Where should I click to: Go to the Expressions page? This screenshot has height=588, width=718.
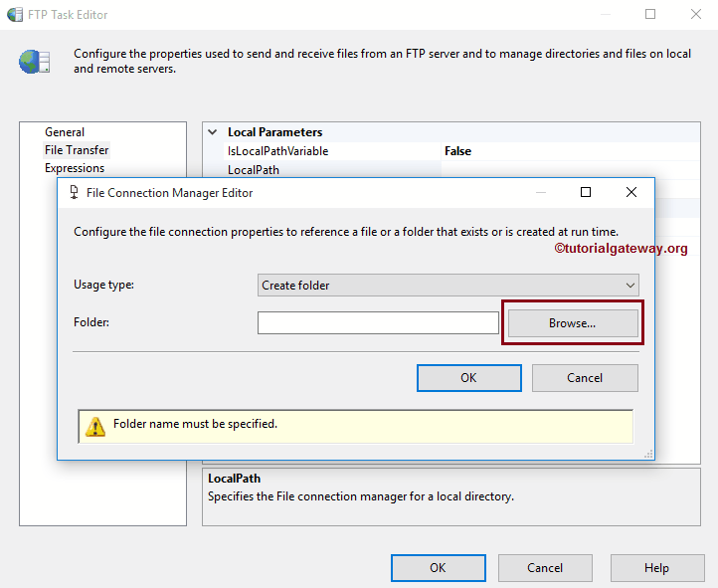click(x=75, y=168)
